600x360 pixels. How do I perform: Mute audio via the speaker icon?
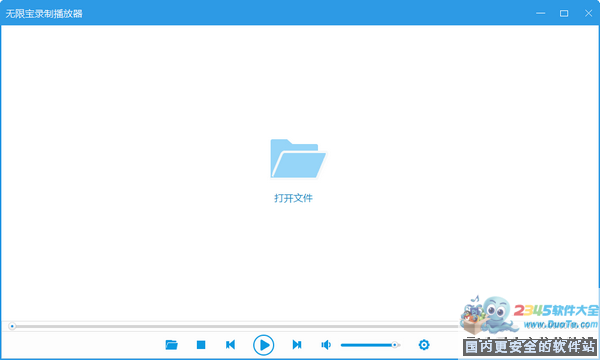coord(326,345)
